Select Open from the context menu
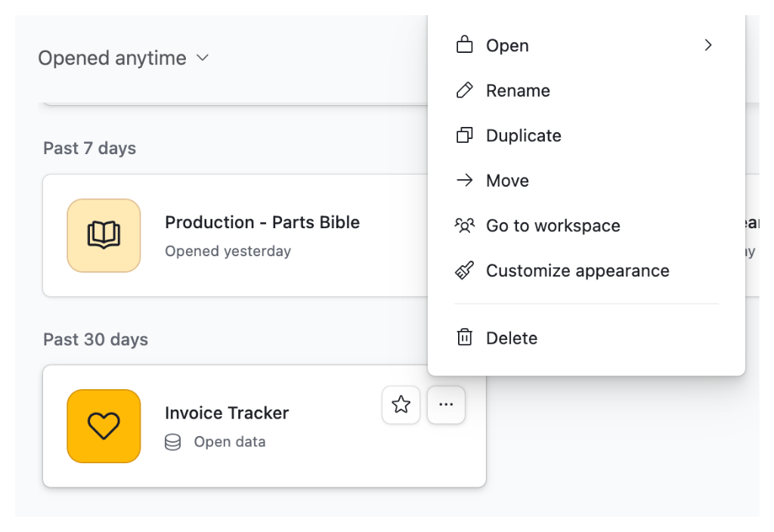Viewport: 774px width, 532px height. coord(507,46)
